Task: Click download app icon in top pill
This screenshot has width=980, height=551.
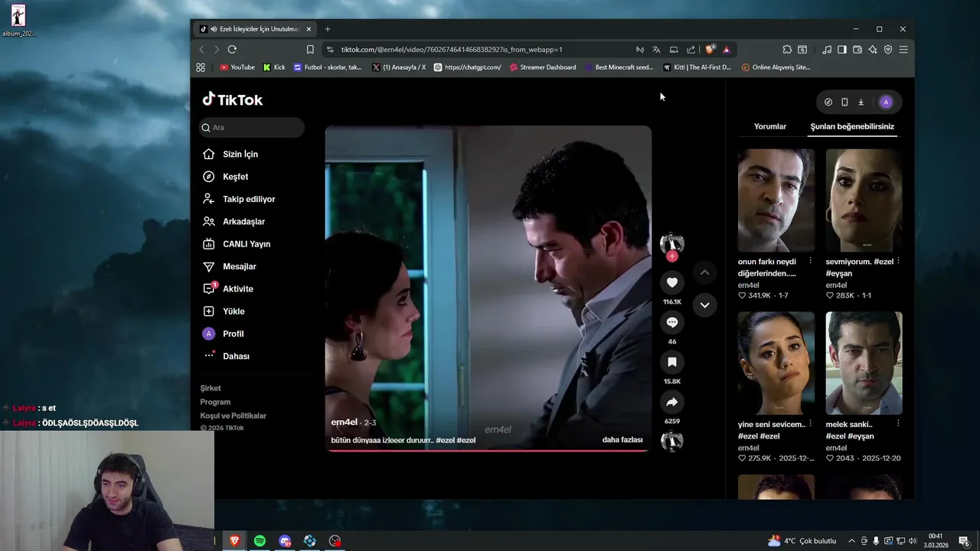Action: (861, 102)
